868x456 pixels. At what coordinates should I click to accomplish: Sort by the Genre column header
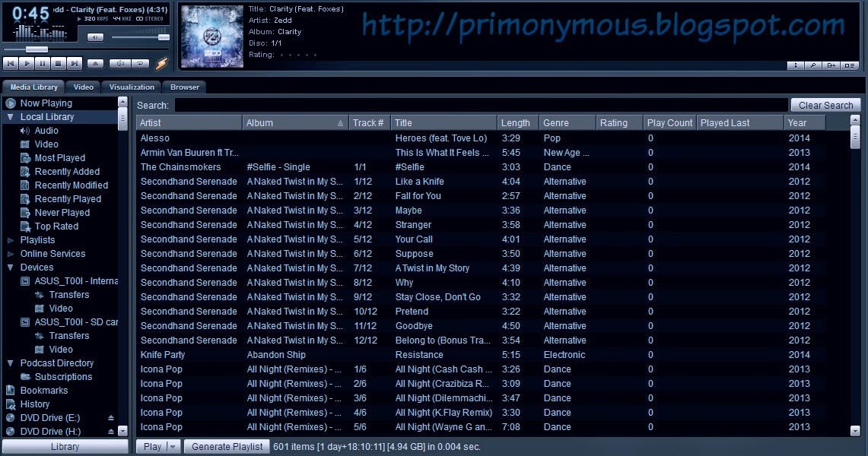pyautogui.click(x=568, y=122)
